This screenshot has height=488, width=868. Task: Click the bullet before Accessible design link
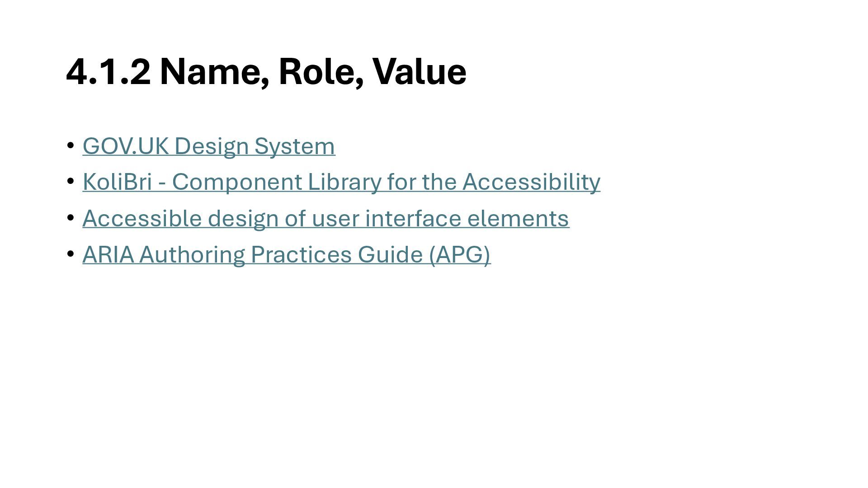(70, 218)
